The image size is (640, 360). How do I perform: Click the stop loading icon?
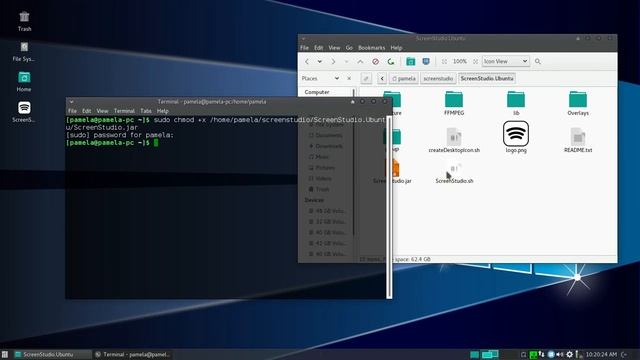coord(376,61)
